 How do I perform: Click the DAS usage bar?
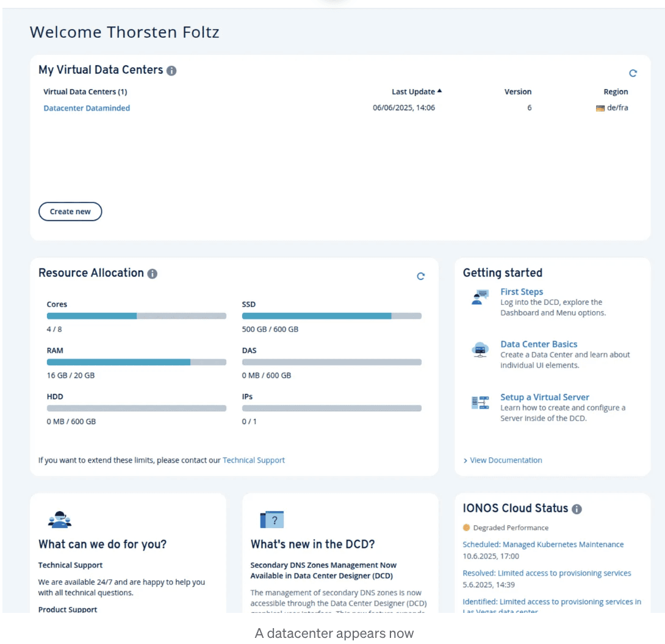click(332, 362)
